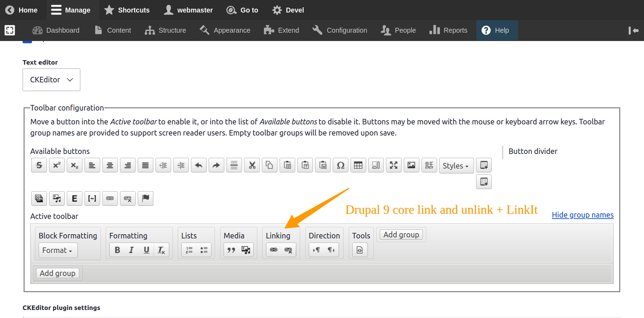Click the Unlink button in the Linking group
Image resolution: width=644 pixels, height=318 pixels.
pyautogui.click(x=288, y=250)
